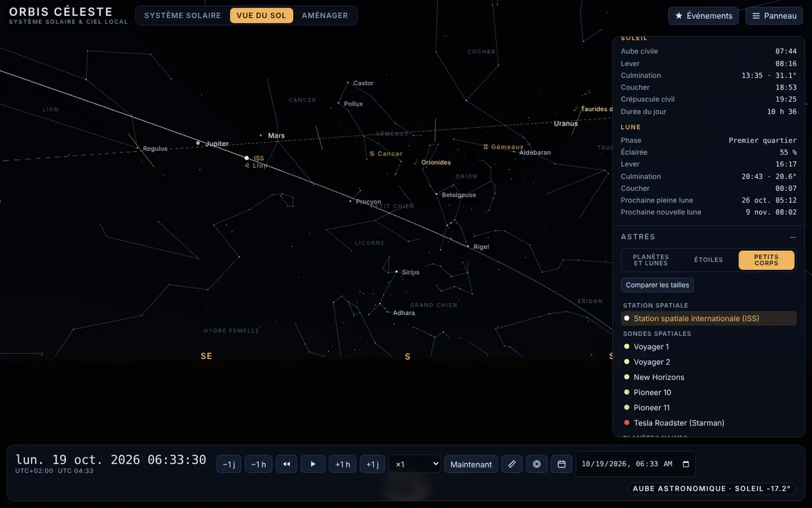Select the Mars dot on the map

click(261, 135)
